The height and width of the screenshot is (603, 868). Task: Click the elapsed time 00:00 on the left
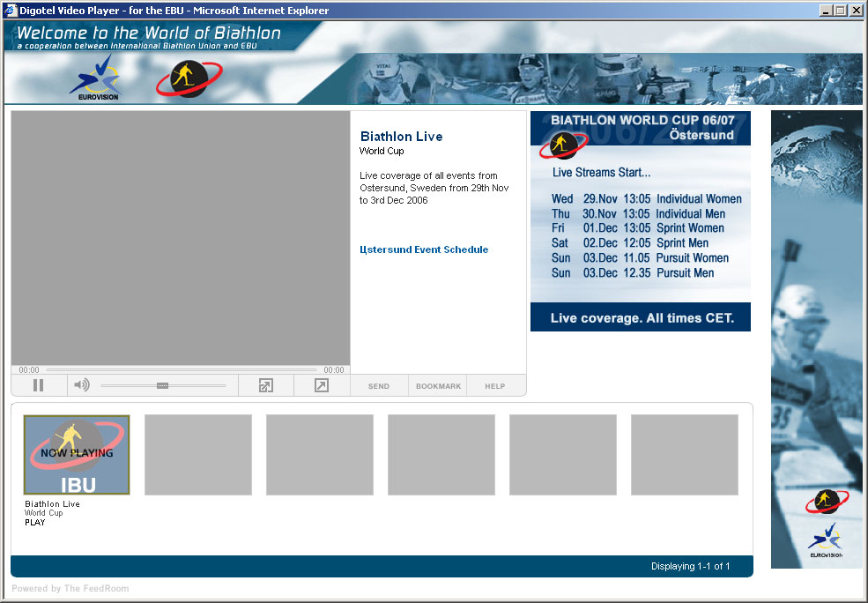pos(29,370)
